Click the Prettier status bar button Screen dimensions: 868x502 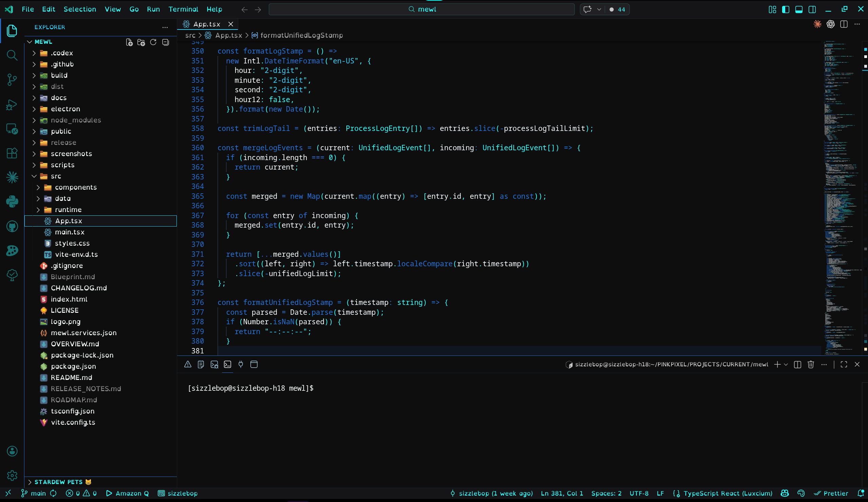[831, 493]
